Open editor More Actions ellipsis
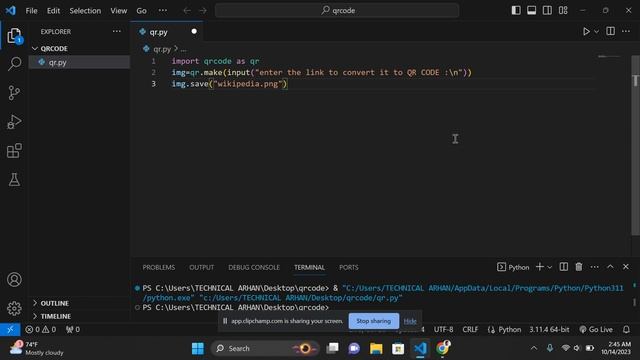Viewport: 640px width, 360px height. [626, 31]
